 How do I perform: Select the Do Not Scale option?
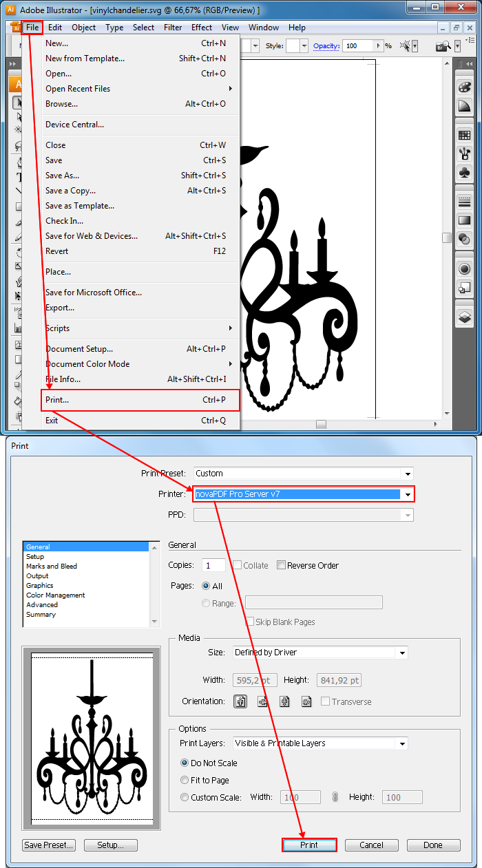pos(185,763)
